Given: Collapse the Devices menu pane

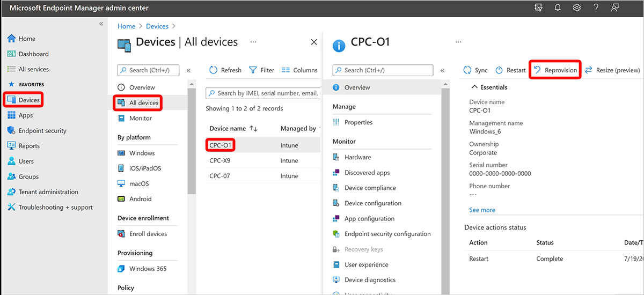Looking at the screenshot, I should (x=188, y=70).
